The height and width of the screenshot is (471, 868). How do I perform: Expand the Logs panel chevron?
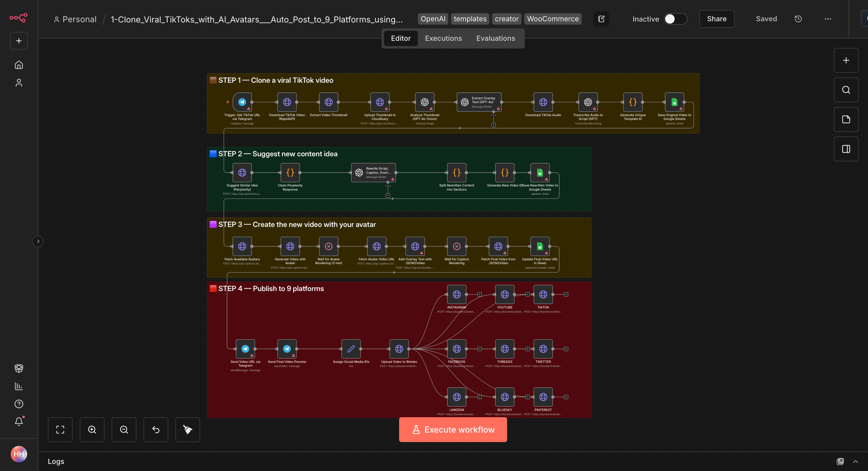pyautogui.click(x=855, y=461)
